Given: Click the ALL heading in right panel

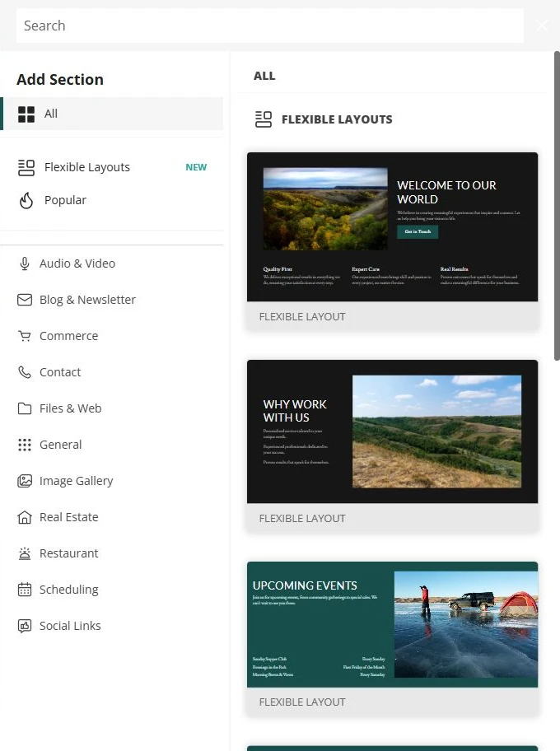Looking at the screenshot, I should coord(264,76).
